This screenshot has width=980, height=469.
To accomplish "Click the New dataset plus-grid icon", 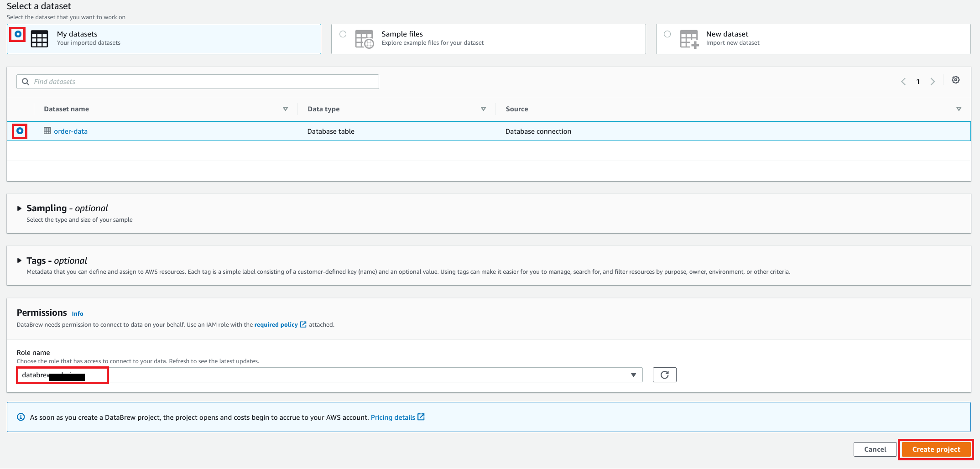I will point(689,39).
